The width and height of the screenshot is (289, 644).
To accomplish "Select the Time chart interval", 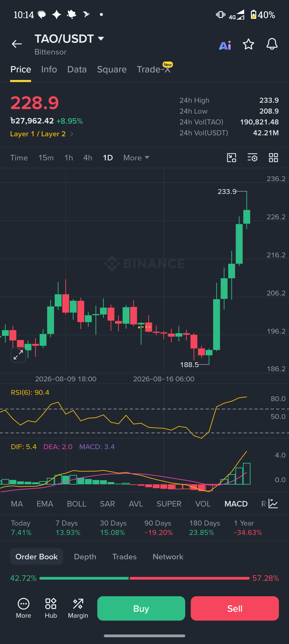I will click(19, 158).
